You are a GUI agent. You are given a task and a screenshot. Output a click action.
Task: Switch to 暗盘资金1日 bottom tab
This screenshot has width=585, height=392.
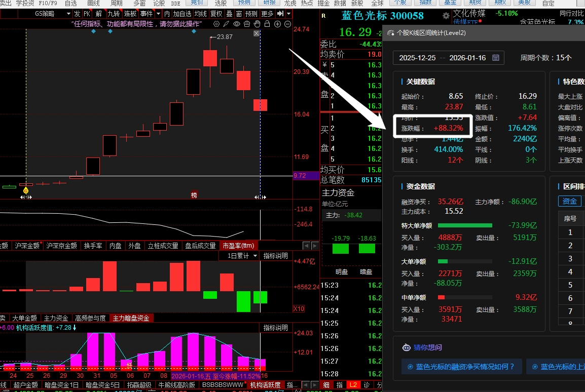(61, 385)
